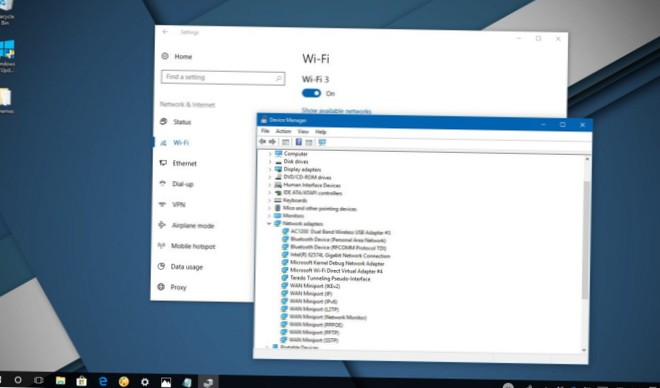Screen dimensions: 660x388
Task: Open the File menu in Device Manager
Action: point(265,131)
